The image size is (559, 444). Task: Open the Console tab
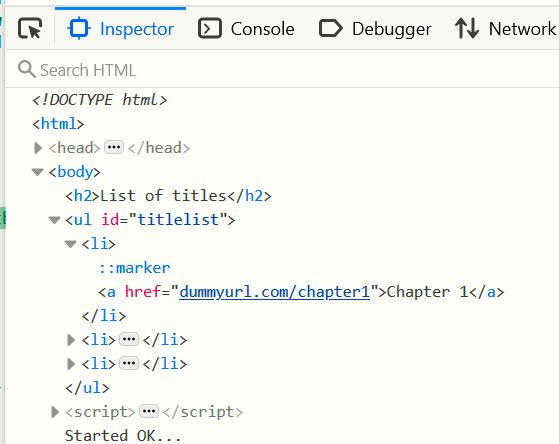246,29
